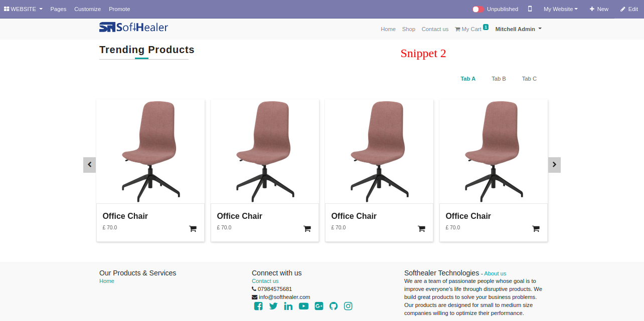Screen dimensions: 644x321
Task: Expand the WEBSITE apps dropdown
Action: click(23, 9)
